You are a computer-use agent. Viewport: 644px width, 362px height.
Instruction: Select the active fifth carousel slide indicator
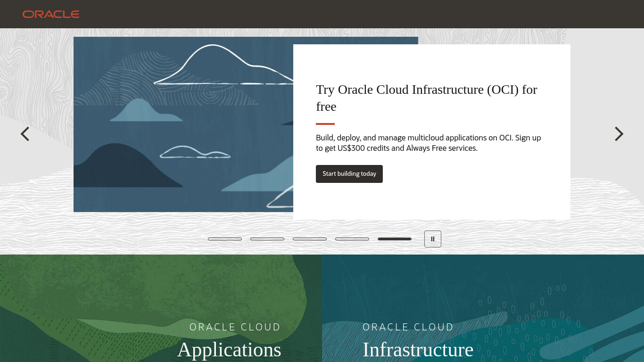pos(395,239)
